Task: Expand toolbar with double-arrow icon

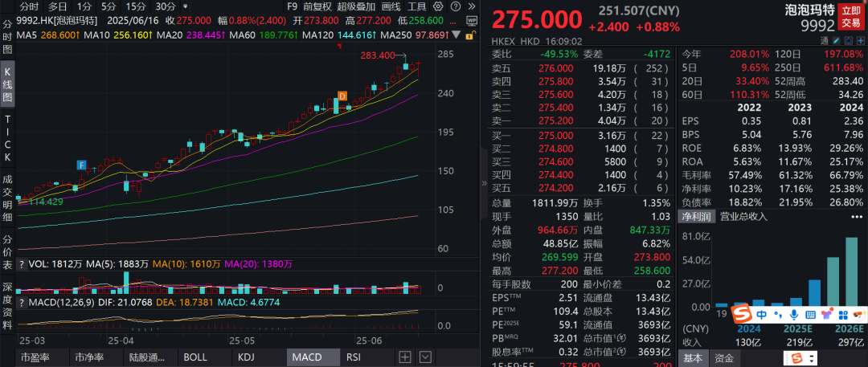Action: pos(471,6)
